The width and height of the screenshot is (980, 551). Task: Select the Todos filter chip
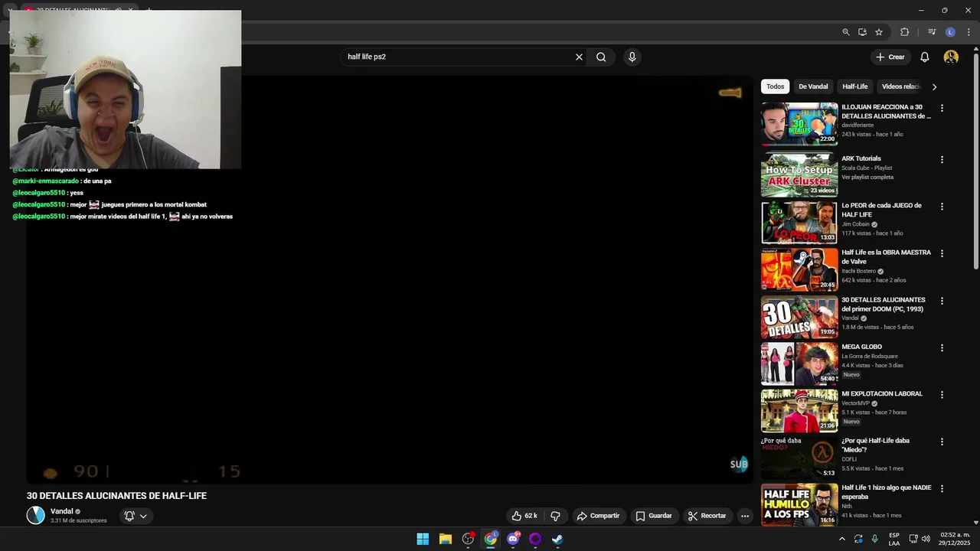(x=775, y=86)
